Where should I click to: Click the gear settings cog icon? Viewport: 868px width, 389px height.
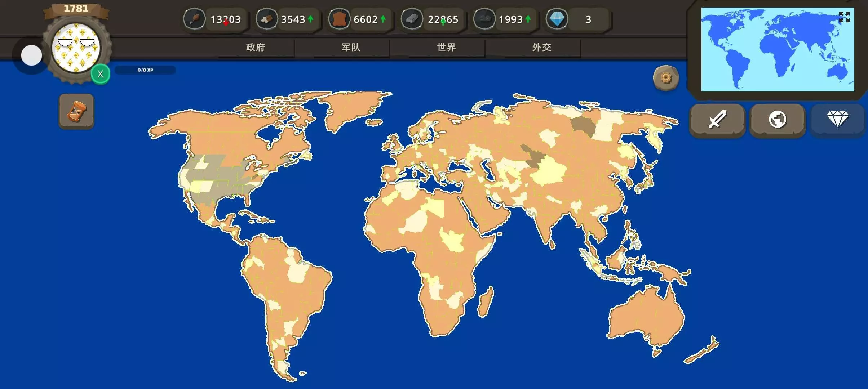[666, 78]
